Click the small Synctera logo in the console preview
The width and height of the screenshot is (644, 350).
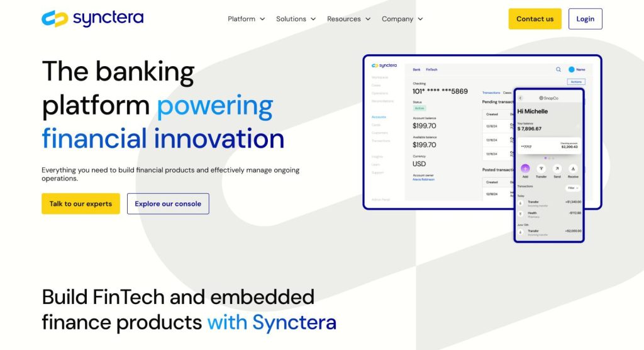(x=384, y=65)
